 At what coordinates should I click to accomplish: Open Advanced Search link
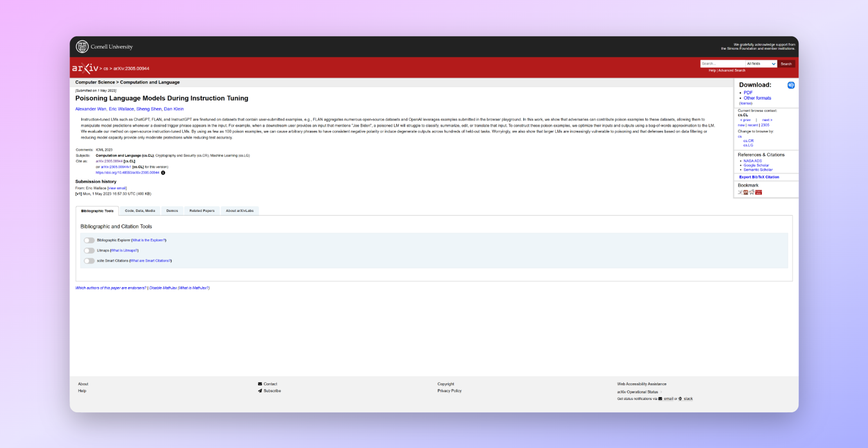pos(732,70)
